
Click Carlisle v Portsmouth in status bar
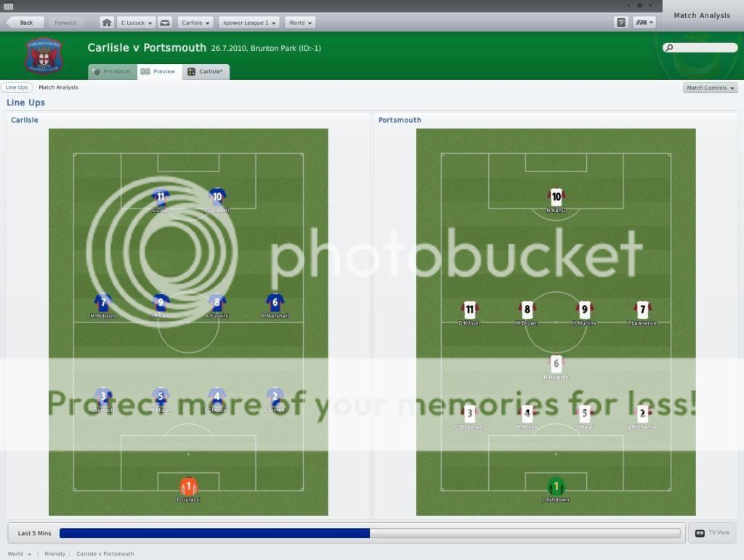coord(105,553)
